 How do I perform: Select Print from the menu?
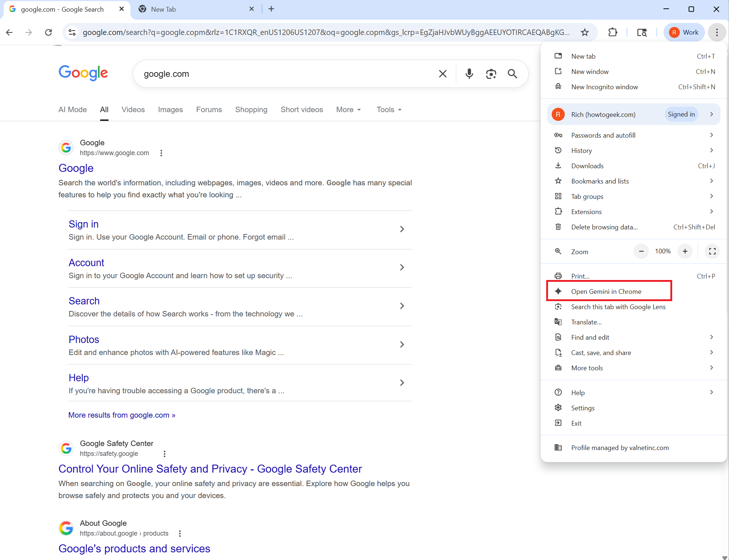point(634,276)
